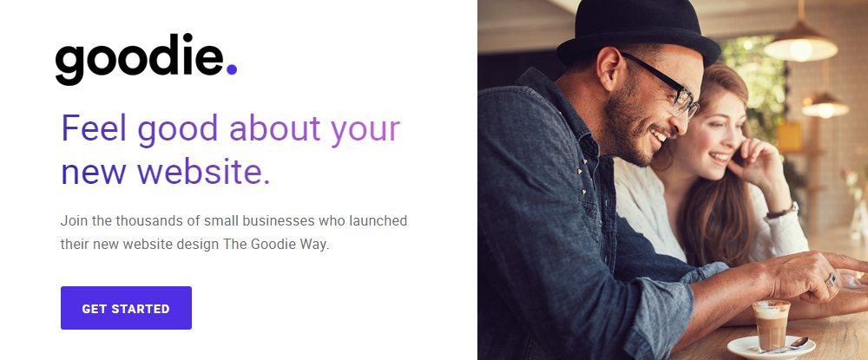868x360 pixels.
Task: Click the word "your" in the headline
Action: (365, 128)
